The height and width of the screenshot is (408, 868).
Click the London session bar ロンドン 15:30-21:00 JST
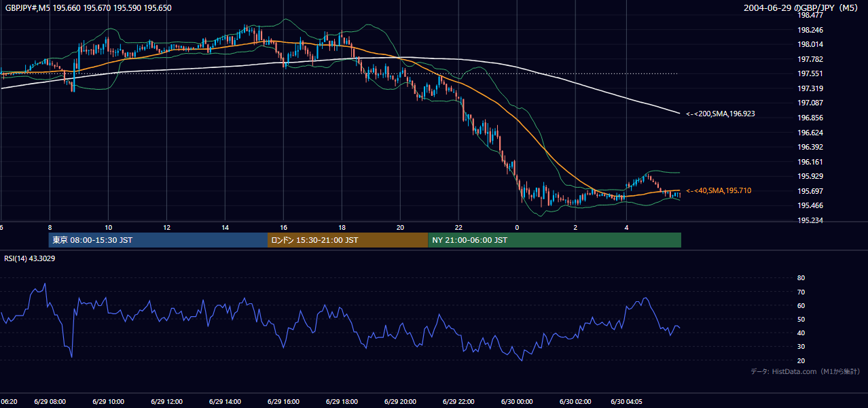click(x=348, y=240)
